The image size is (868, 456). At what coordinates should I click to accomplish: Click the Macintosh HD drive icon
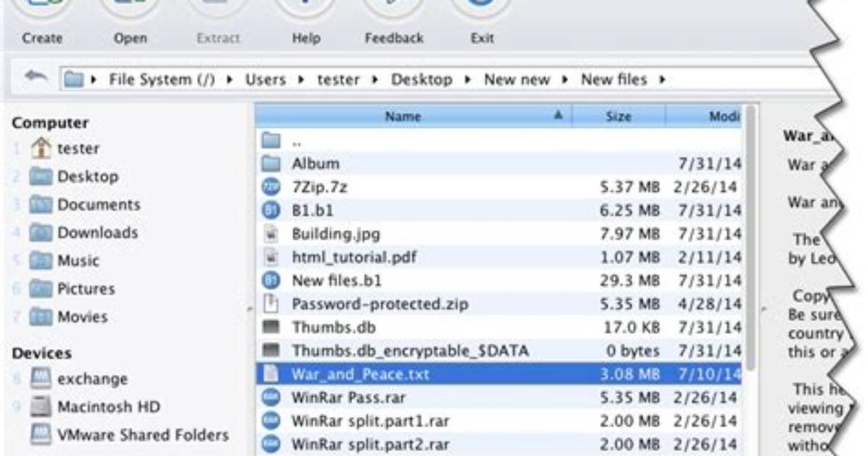coord(41,407)
